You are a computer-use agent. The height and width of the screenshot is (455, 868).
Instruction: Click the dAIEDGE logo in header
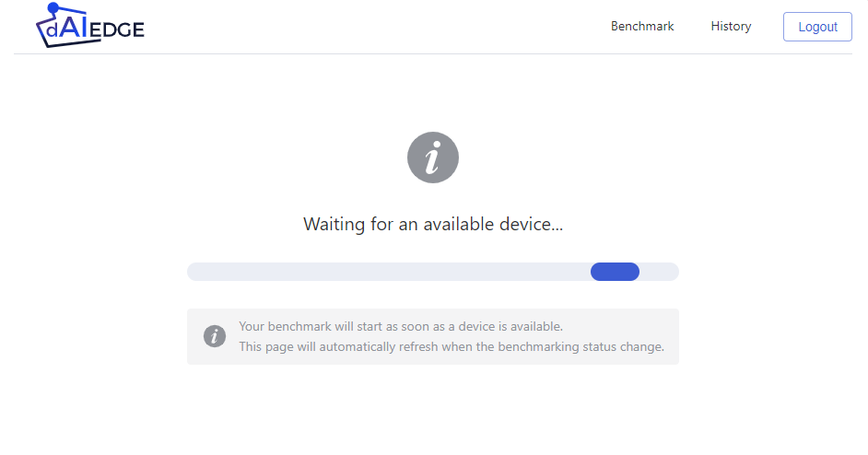pyautogui.click(x=89, y=26)
